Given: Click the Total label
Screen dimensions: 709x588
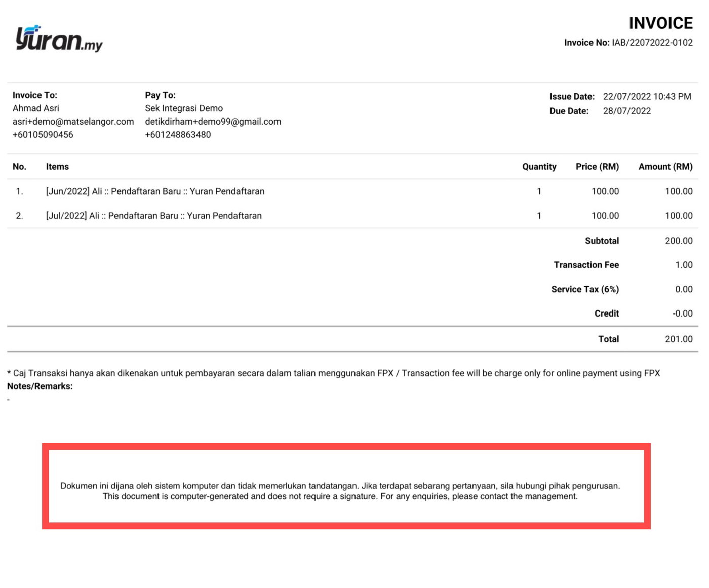Looking at the screenshot, I should 609,339.
